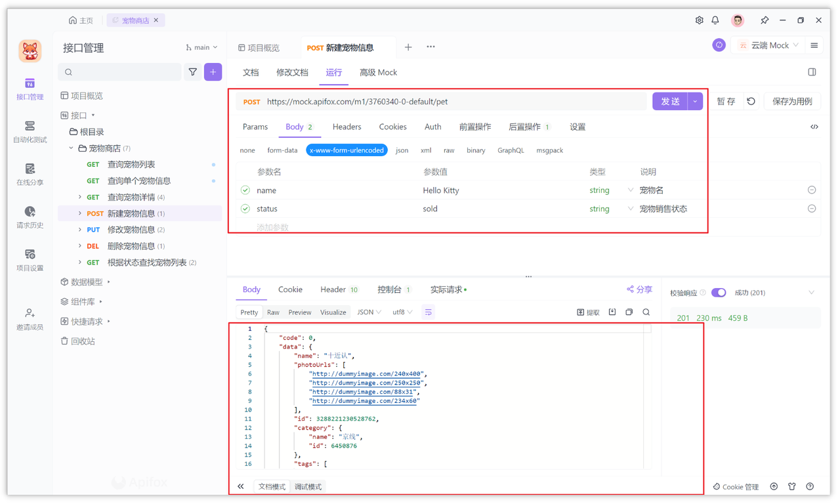Viewport: 840px width, 504px height.
Task: Open the notifications bell
Action: click(715, 20)
